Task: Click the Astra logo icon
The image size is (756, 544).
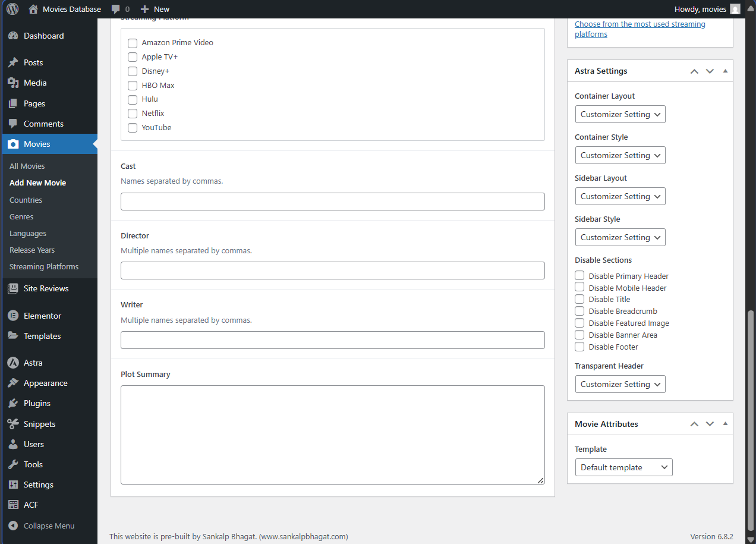Action: click(13, 363)
